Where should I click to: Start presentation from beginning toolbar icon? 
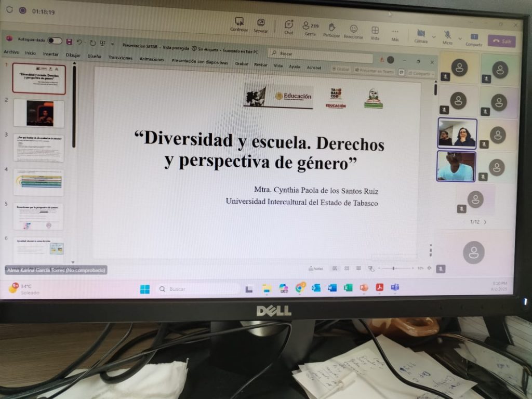click(102, 43)
